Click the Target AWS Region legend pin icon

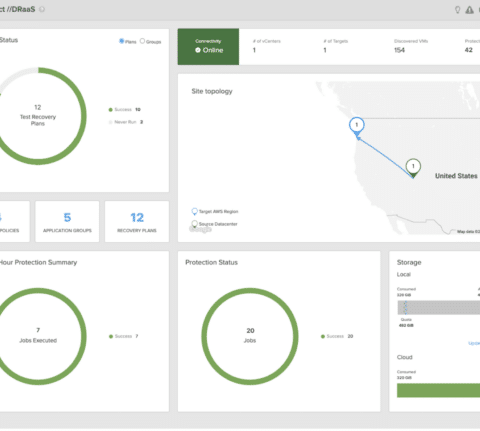click(194, 211)
